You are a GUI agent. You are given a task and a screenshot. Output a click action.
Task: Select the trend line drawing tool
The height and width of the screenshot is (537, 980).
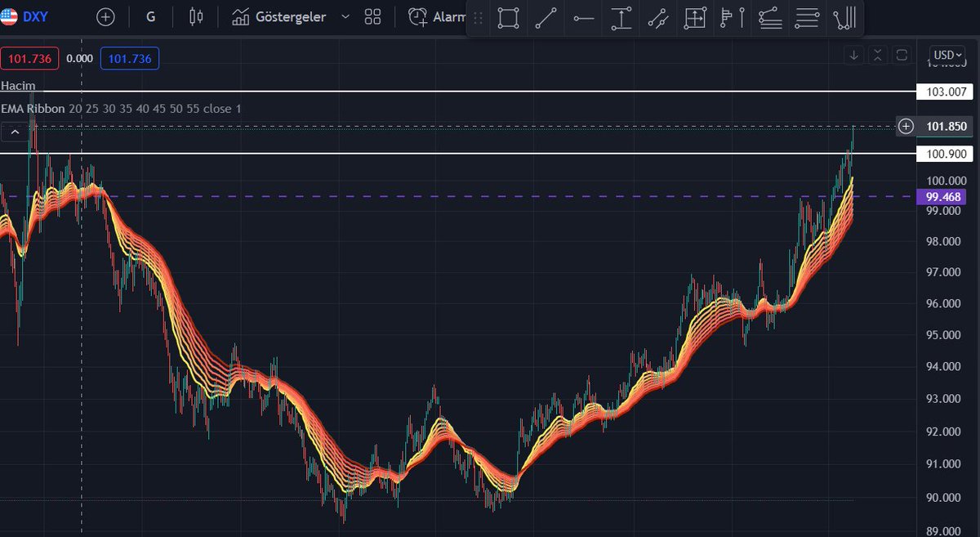(546, 18)
